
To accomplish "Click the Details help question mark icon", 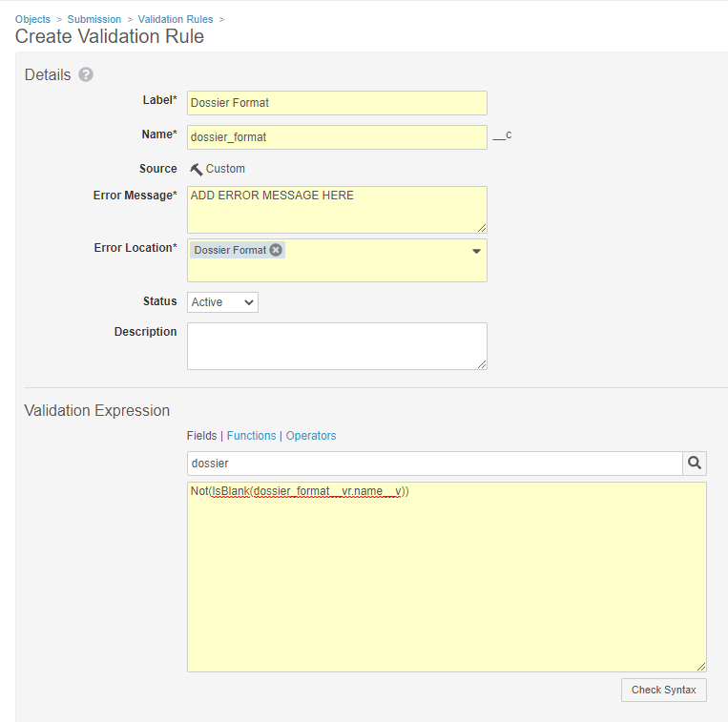I will click(x=86, y=74).
